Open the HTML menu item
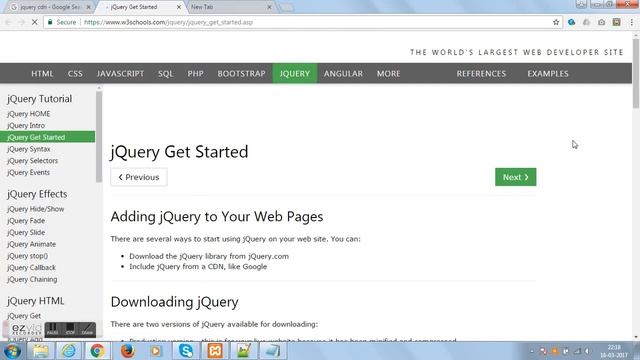Image resolution: width=640 pixels, height=360 pixels. pyautogui.click(x=42, y=73)
